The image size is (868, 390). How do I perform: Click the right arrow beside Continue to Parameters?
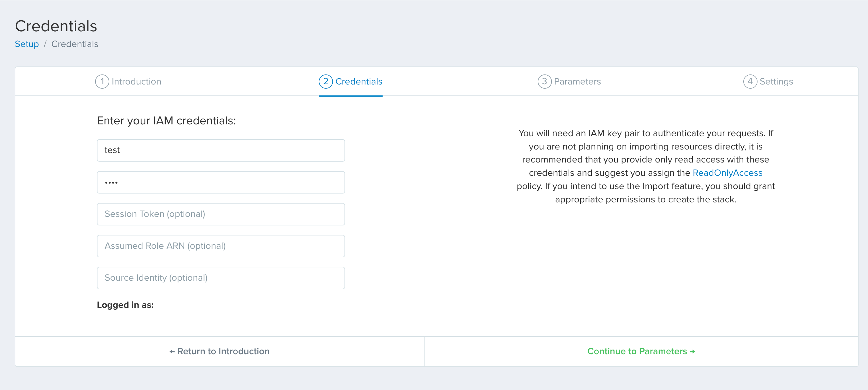[692, 351]
